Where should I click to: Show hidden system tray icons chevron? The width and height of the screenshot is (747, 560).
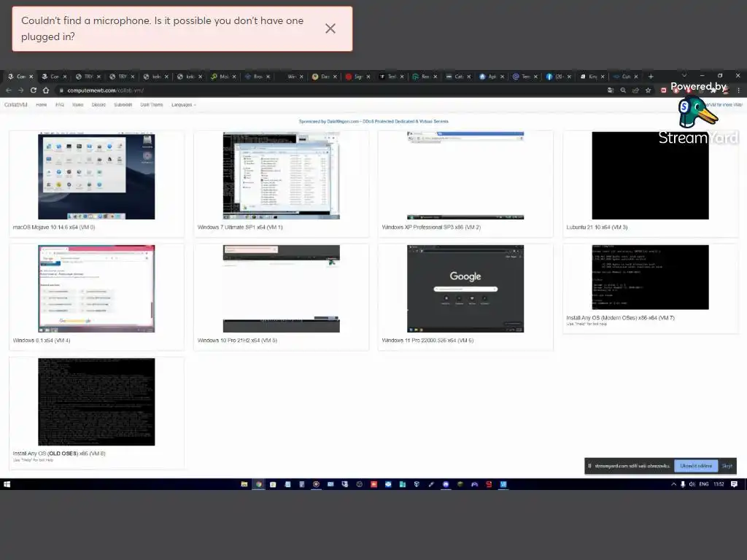tap(673, 484)
